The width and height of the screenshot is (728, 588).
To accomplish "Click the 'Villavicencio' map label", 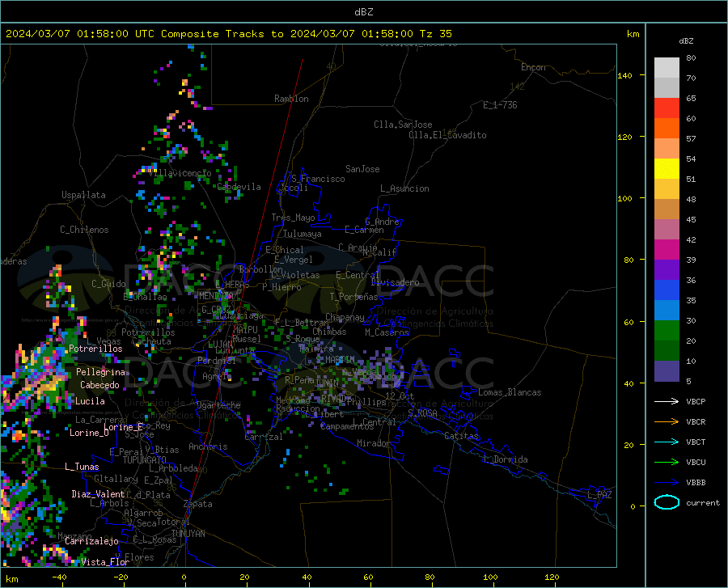I will [x=180, y=173].
